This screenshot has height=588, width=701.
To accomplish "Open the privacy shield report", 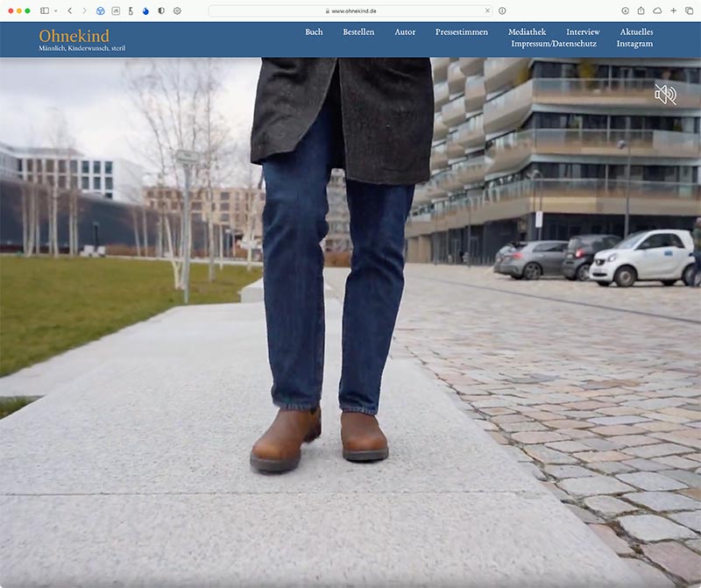I will click(x=161, y=11).
